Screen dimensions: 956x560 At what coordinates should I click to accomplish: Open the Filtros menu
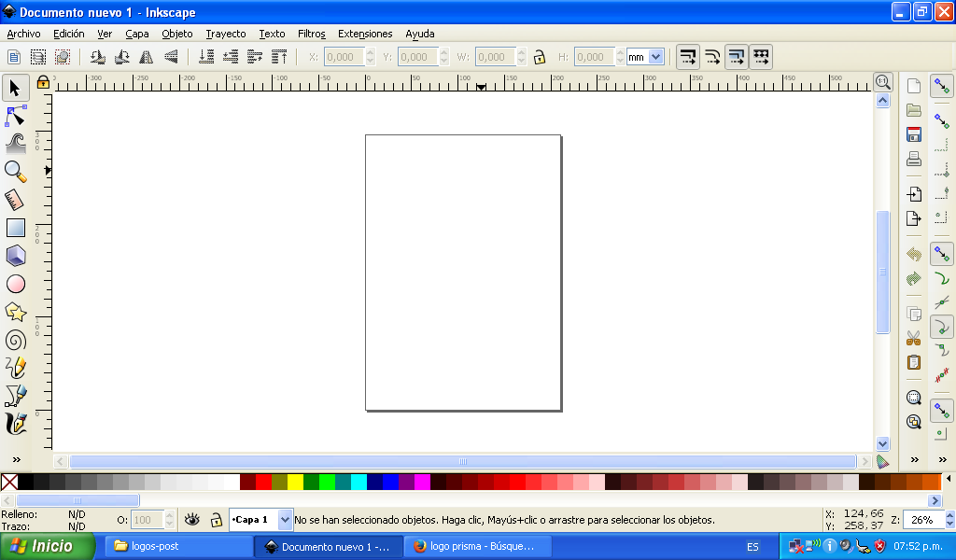tap(312, 34)
